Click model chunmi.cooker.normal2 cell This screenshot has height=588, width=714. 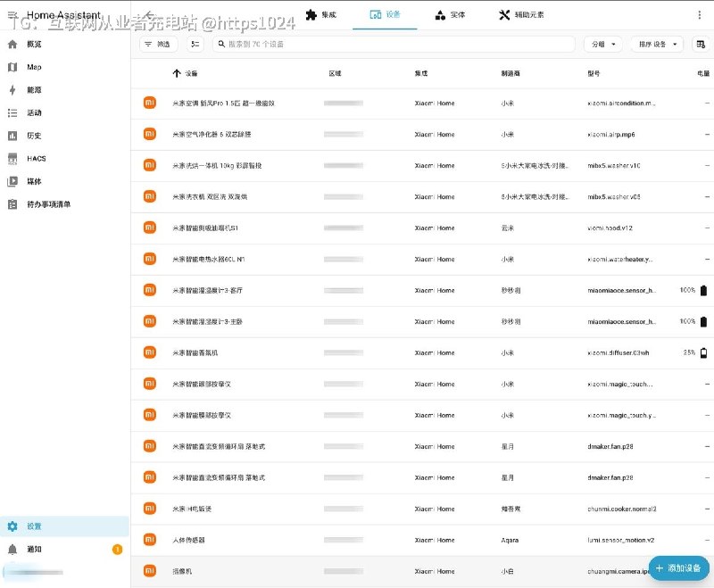click(621, 509)
